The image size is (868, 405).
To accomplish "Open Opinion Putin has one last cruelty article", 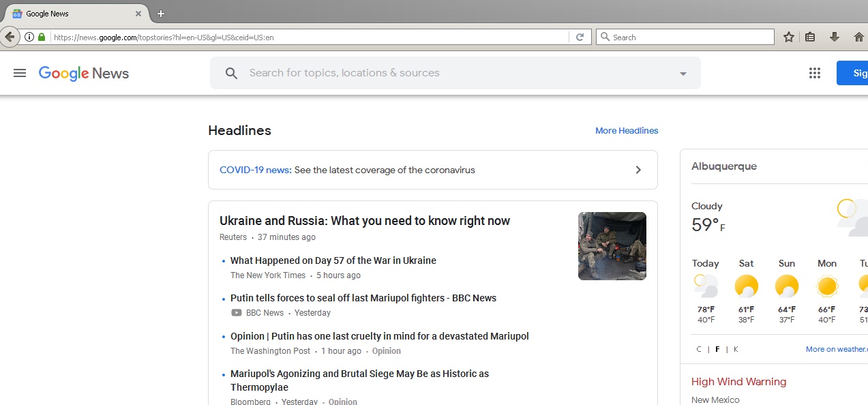I will coord(380,336).
